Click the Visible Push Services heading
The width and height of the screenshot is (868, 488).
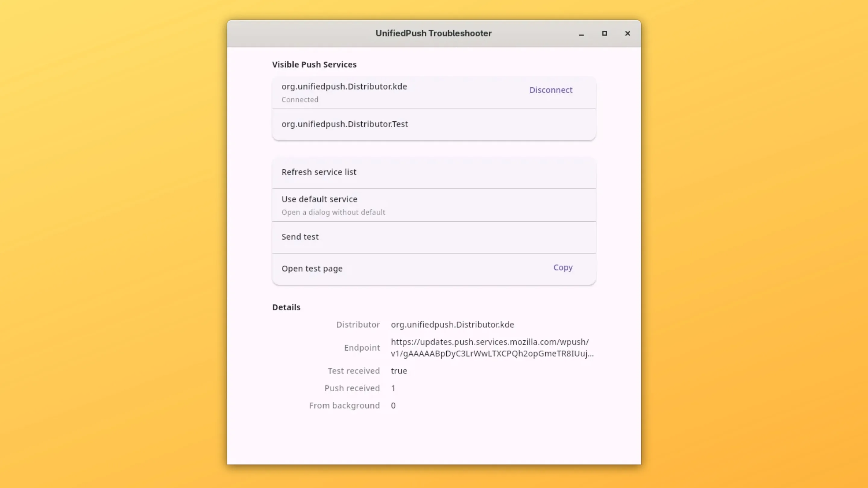(x=314, y=64)
